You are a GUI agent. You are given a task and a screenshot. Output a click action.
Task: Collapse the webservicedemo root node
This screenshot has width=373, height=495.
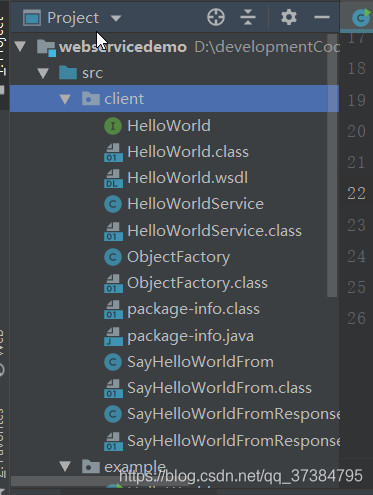[20, 46]
